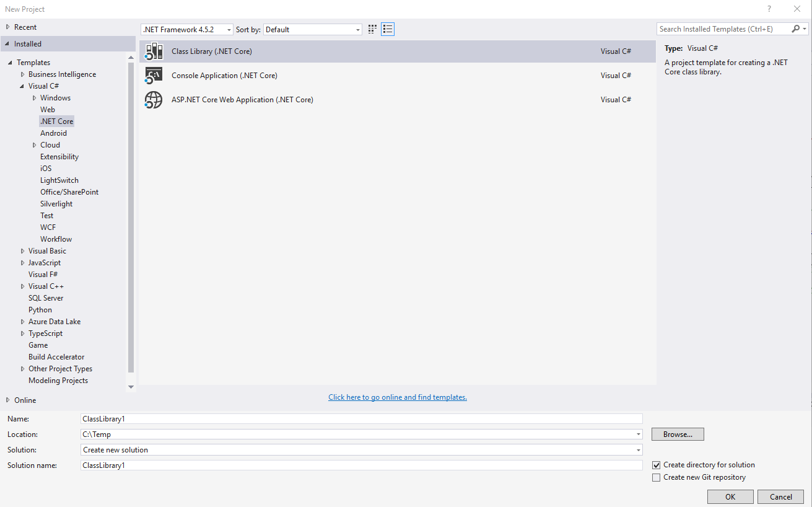
Task: Select the Modeling Projects category
Action: click(x=58, y=381)
